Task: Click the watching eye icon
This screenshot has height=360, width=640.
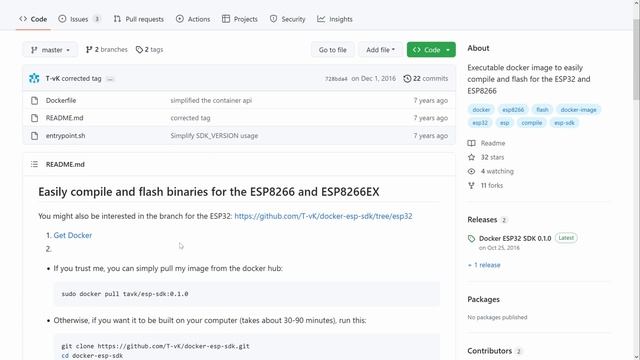Action: [x=471, y=171]
